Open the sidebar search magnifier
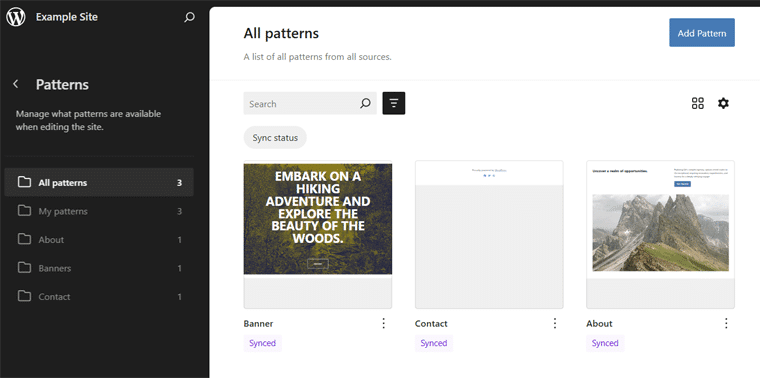 pyautogui.click(x=190, y=17)
